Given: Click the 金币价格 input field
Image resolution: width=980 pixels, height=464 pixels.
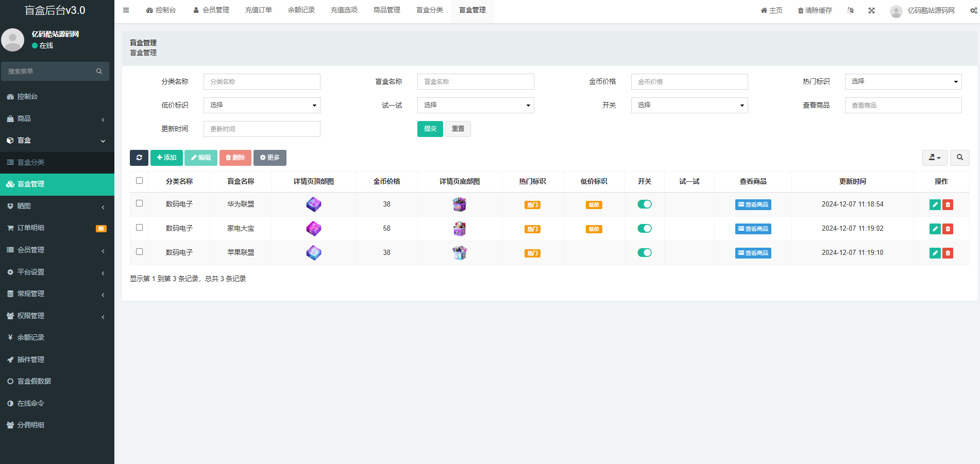Looking at the screenshot, I should click(689, 81).
